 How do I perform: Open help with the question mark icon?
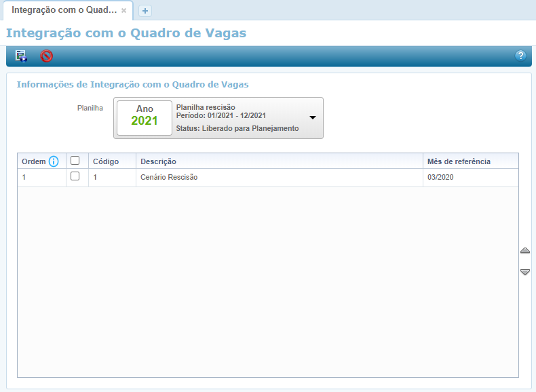pyautogui.click(x=520, y=56)
